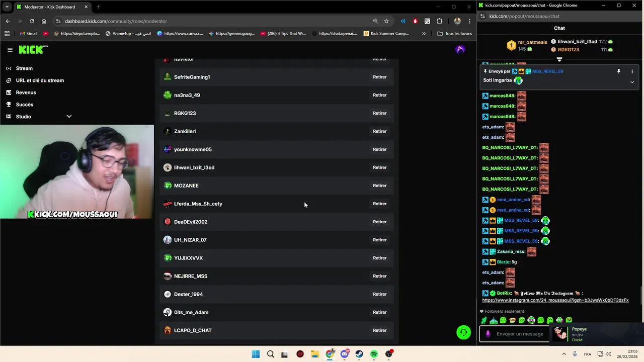Image resolution: width=644 pixels, height=362 pixels.
Task: Reload the dashboard page
Action: pos(32,21)
